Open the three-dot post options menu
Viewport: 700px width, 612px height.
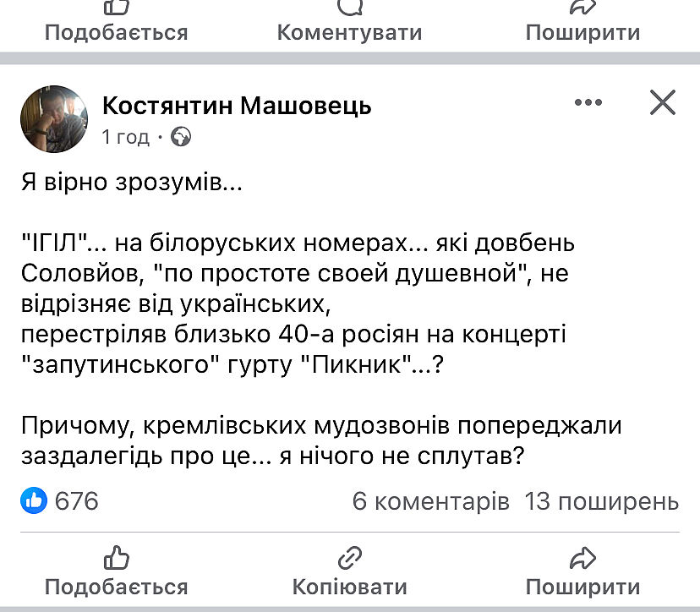tap(588, 103)
